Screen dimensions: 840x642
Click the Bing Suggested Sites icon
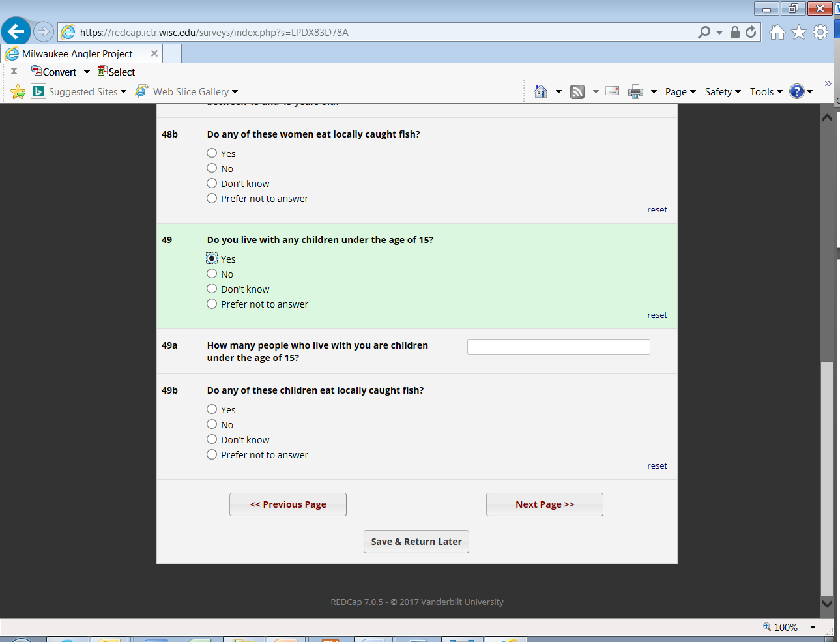tap(38, 92)
